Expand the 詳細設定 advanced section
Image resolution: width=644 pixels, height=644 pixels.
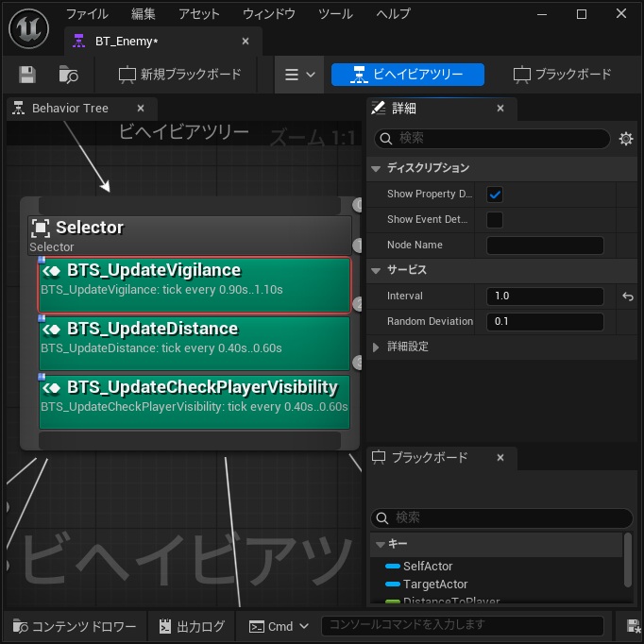[x=376, y=347]
